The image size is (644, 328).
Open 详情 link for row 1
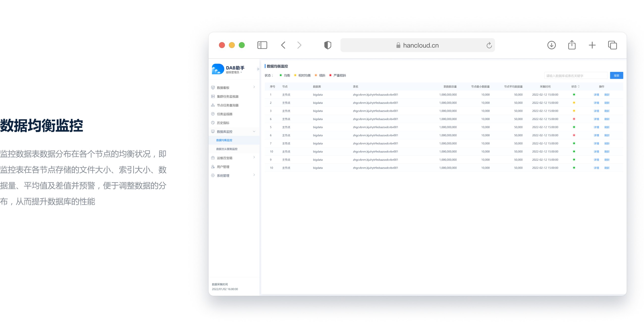[x=596, y=95]
